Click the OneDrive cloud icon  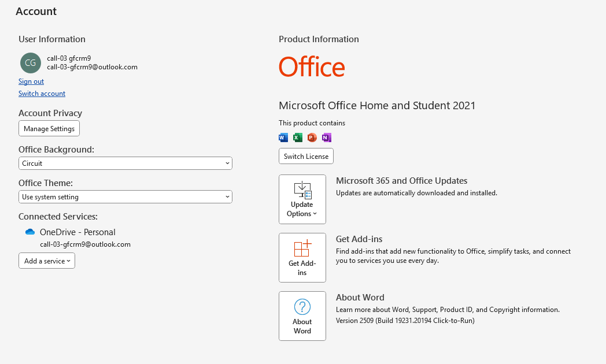coord(30,232)
